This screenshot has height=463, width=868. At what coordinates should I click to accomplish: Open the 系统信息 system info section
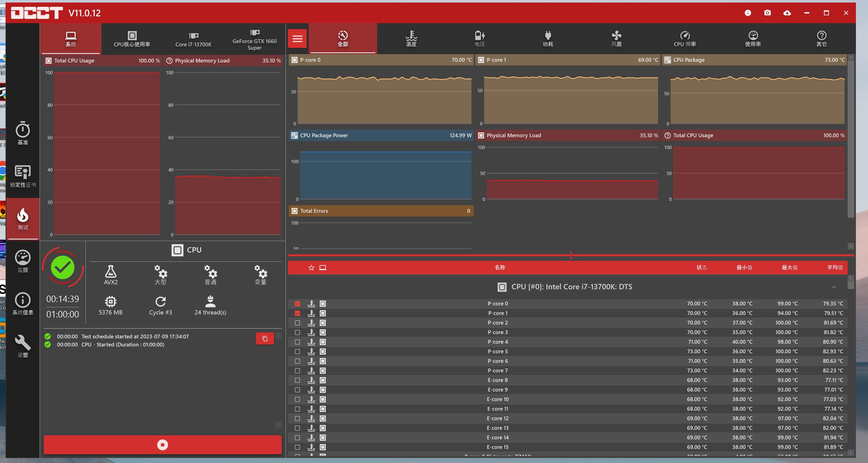point(23,304)
